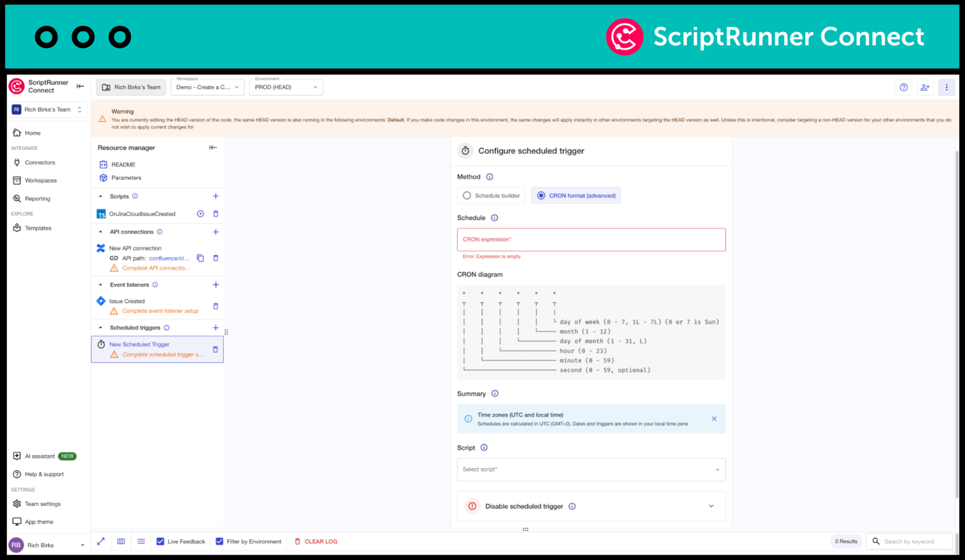965x560 pixels.
Task: Add a new event listener
Action: point(216,285)
